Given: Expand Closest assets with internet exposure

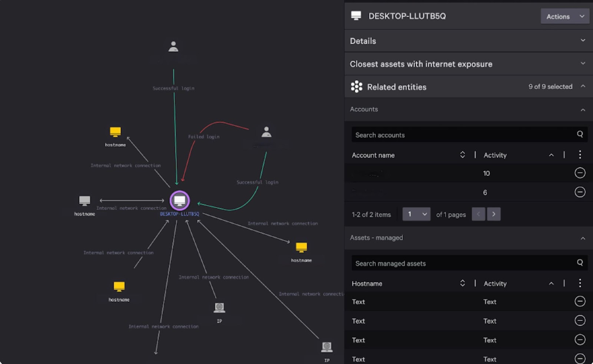Looking at the screenshot, I should (x=583, y=64).
